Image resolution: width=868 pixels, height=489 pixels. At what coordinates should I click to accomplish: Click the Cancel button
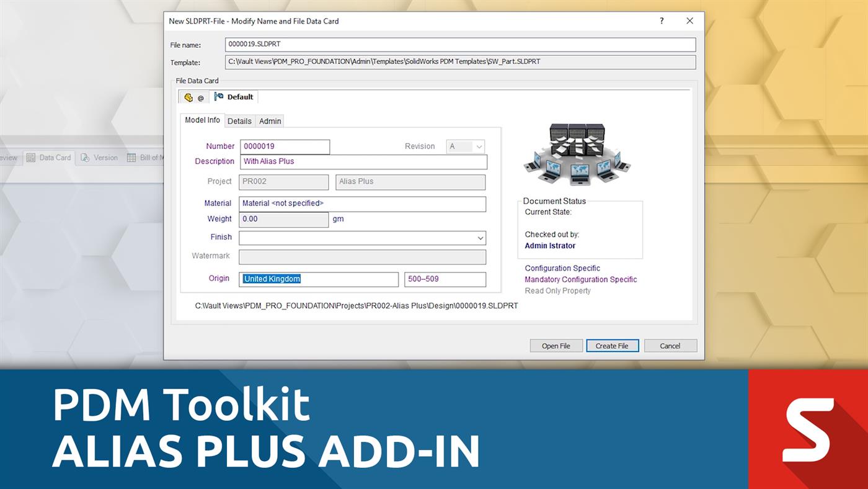pos(670,345)
